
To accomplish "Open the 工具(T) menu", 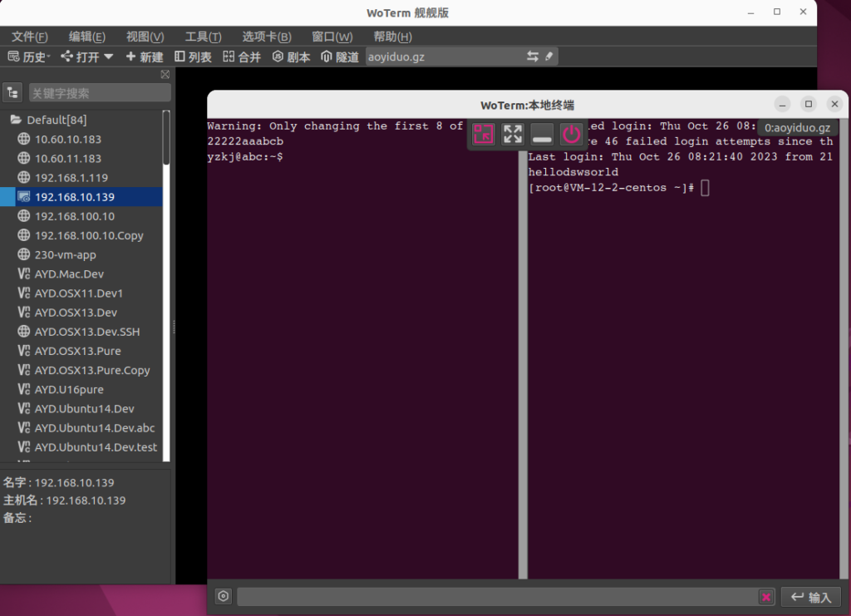I will (x=203, y=37).
